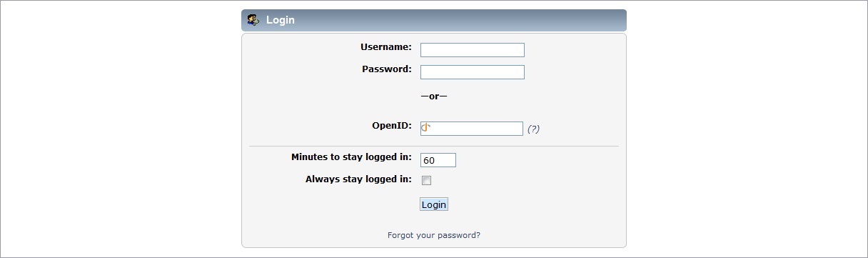This screenshot has height=258, width=868.
Task: Click into the OpenID text field
Action: 472,129
